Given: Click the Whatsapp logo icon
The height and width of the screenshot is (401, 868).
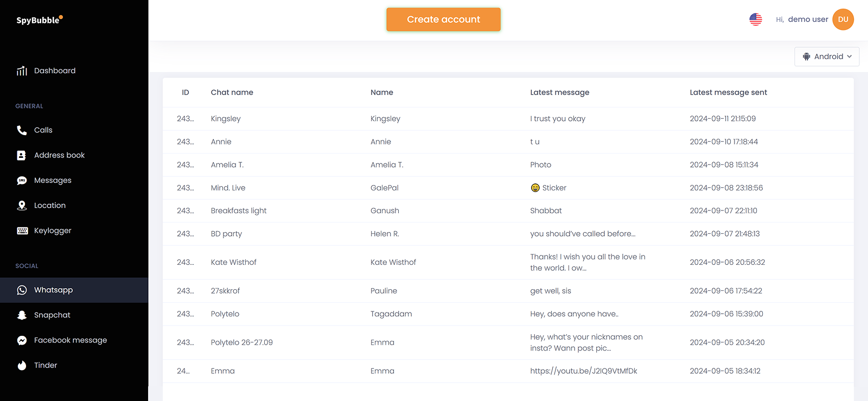Looking at the screenshot, I should [22, 290].
